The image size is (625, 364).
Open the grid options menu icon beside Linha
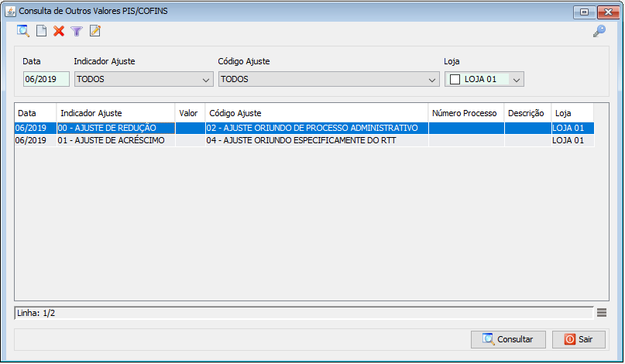(x=602, y=313)
